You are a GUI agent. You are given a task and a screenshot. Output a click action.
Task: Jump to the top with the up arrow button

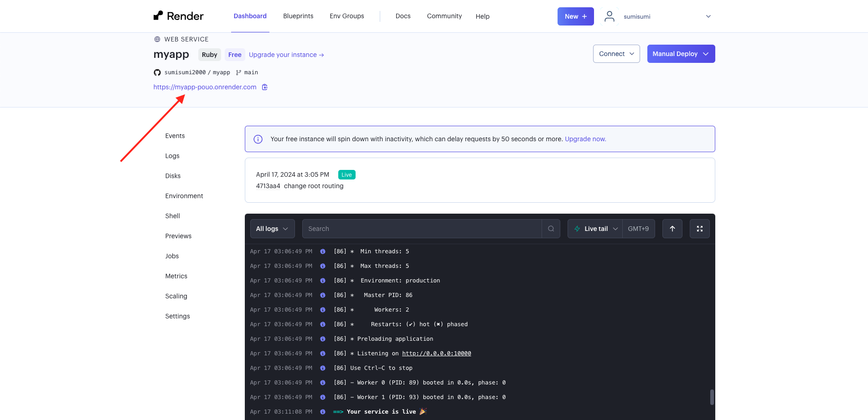coord(672,229)
